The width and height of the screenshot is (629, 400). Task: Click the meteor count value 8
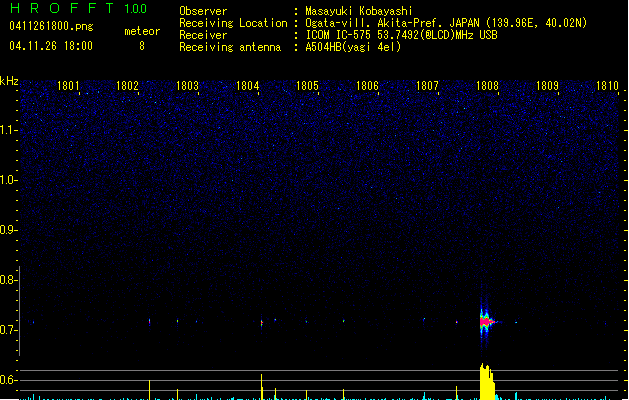tap(141, 46)
